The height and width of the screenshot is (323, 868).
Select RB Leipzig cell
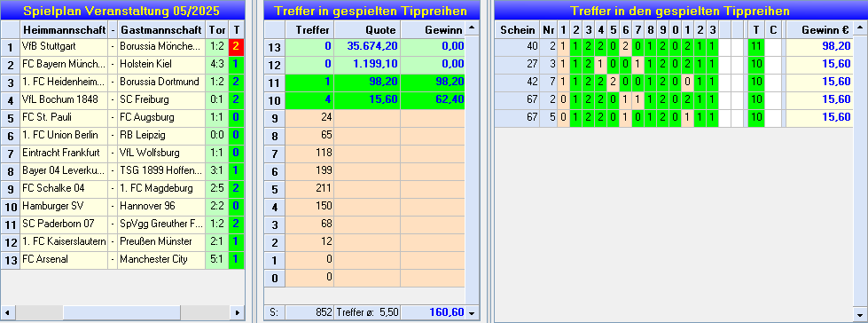(x=161, y=136)
